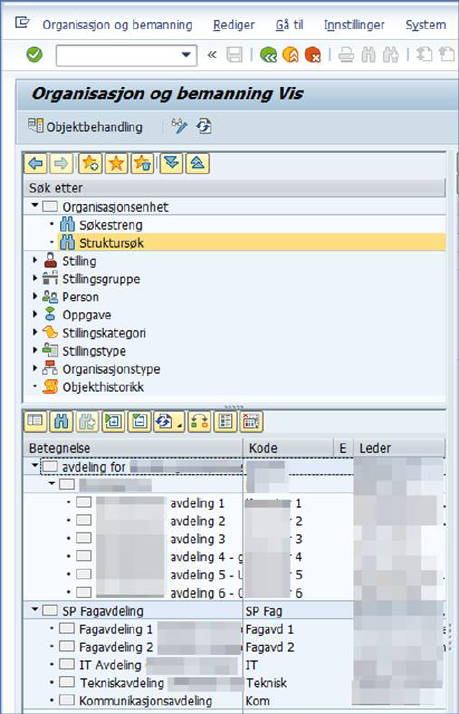Click the Søk etter header bar

pyautogui.click(x=235, y=188)
